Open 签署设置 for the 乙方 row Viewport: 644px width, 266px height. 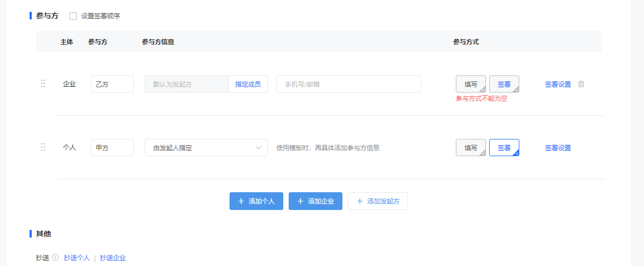coord(558,85)
